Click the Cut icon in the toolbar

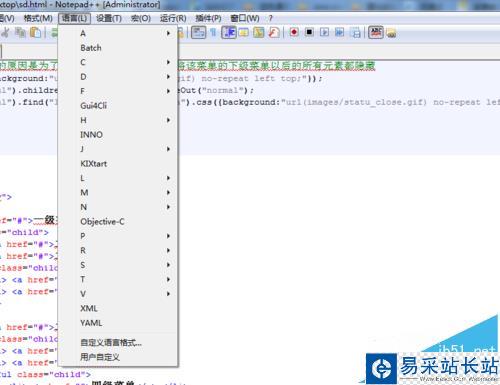(6, 33)
